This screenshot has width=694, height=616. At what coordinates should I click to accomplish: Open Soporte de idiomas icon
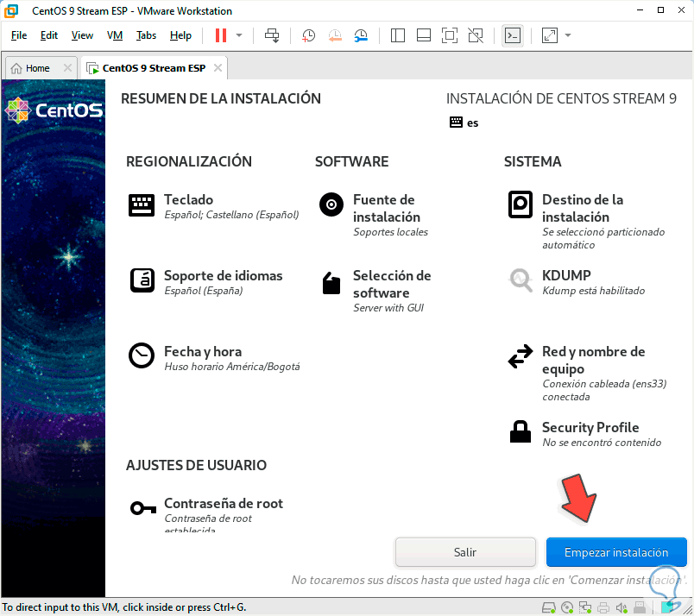pos(142,280)
